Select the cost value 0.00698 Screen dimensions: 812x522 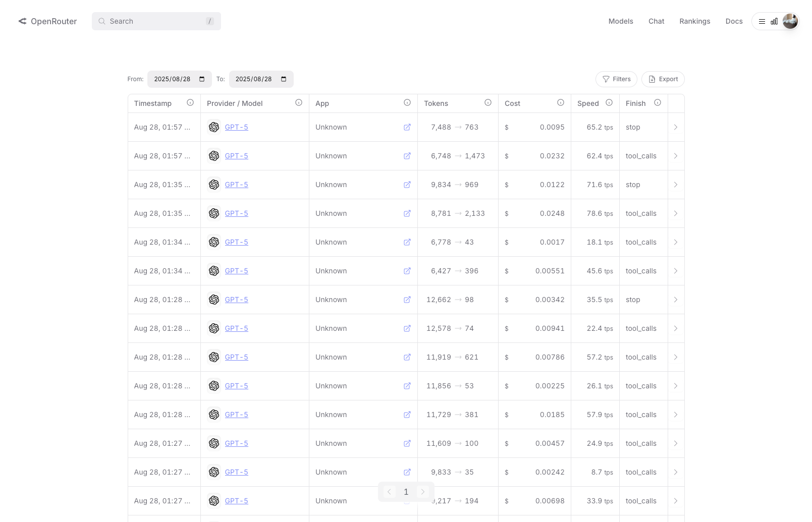(550, 501)
